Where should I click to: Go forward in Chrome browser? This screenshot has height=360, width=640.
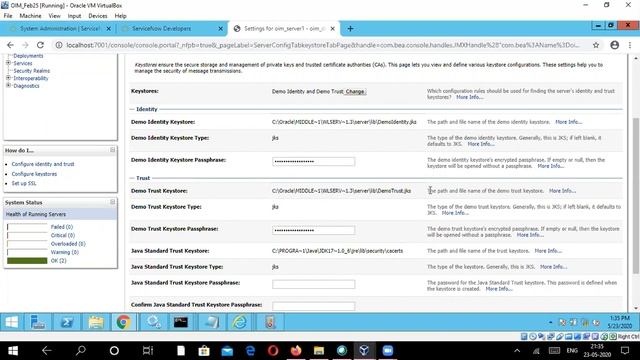pyautogui.click(x=25, y=45)
